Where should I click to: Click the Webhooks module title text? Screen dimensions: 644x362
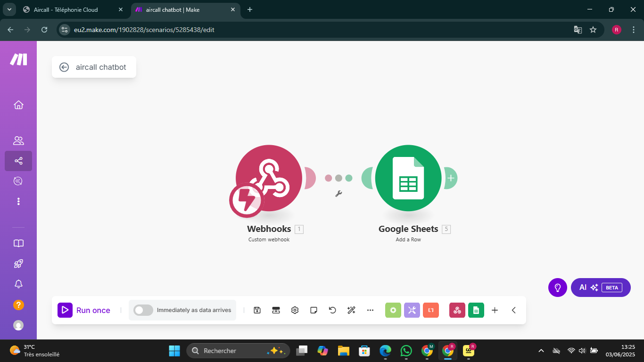pos(269,229)
